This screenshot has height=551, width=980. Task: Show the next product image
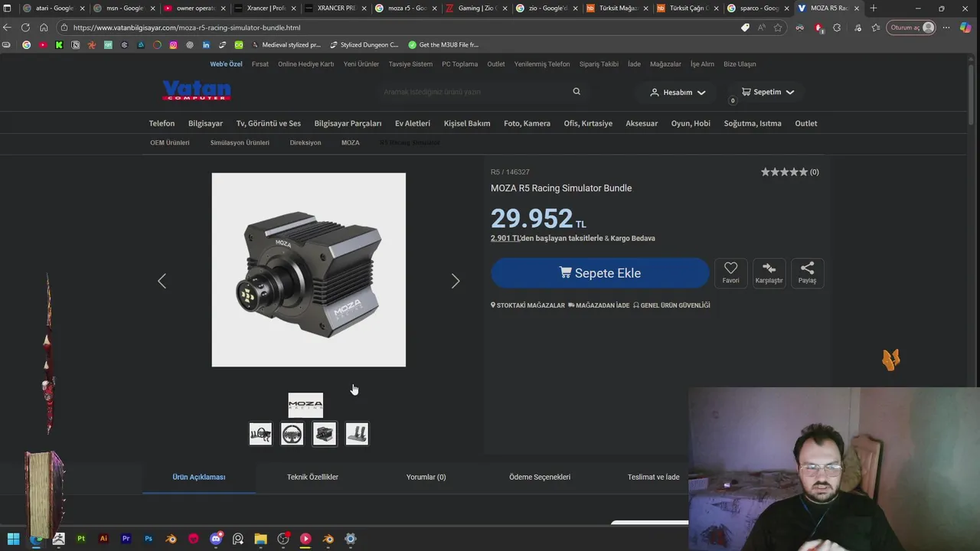click(456, 282)
